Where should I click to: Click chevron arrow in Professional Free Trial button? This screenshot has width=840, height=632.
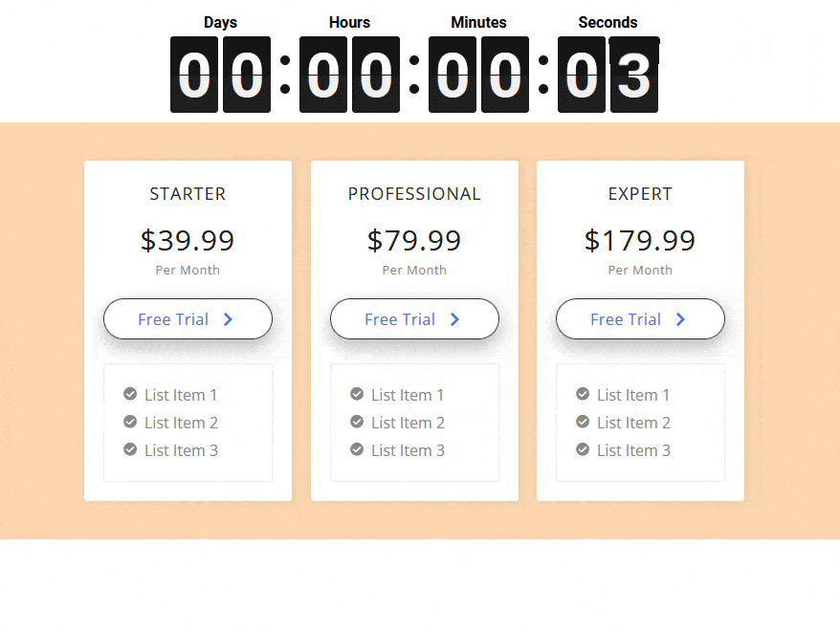[454, 319]
